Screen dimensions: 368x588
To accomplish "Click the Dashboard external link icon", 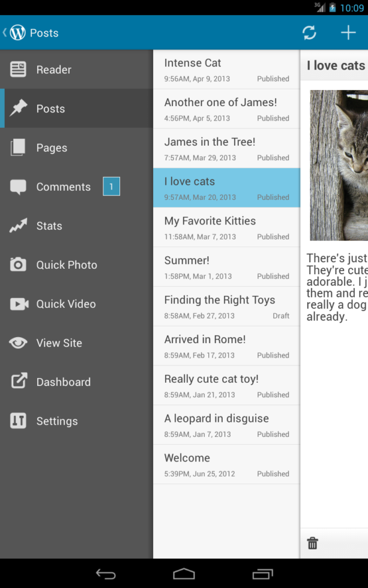I will (x=19, y=382).
